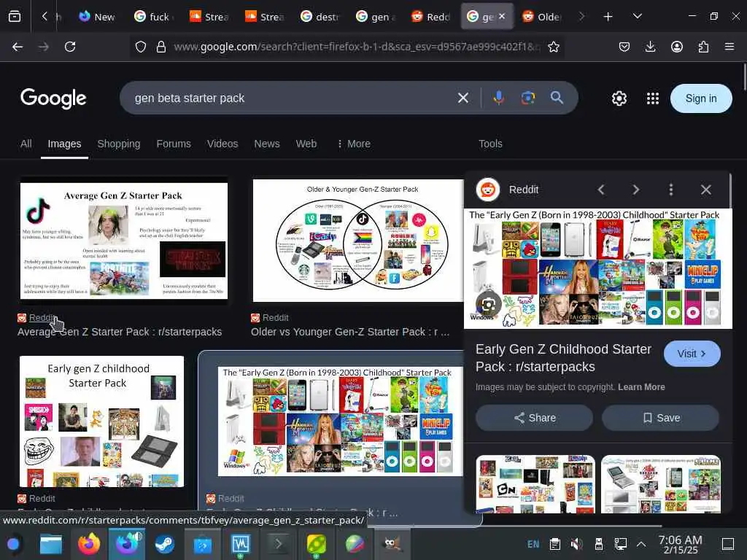The image size is (747, 560).
Task: Reload the current Google page
Action: point(70,47)
